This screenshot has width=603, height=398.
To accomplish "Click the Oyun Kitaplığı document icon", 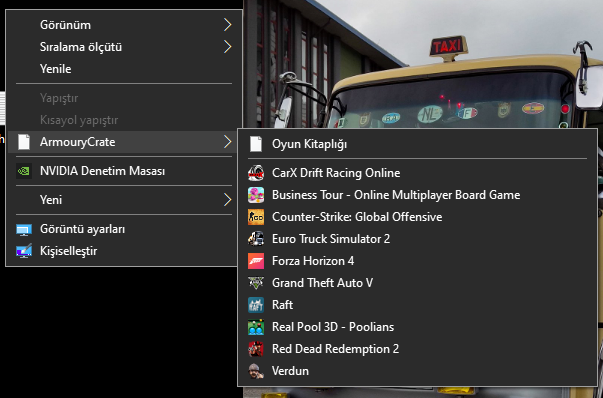I will coord(256,144).
